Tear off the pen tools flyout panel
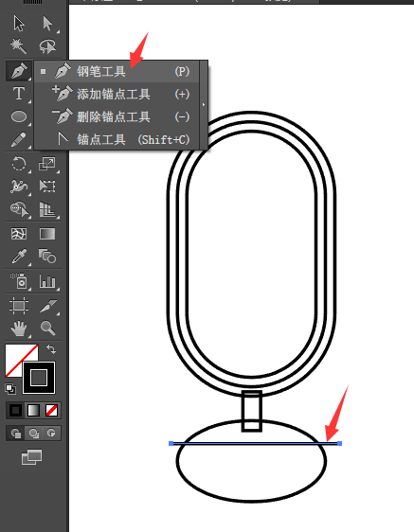Image resolution: width=414 pixels, height=532 pixels. coord(204,105)
